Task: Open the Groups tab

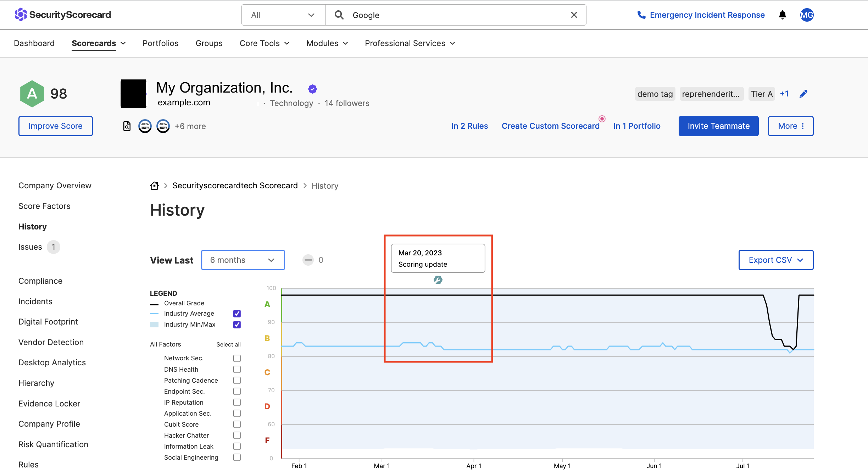Action: pyautogui.click(x=209, y=43)
